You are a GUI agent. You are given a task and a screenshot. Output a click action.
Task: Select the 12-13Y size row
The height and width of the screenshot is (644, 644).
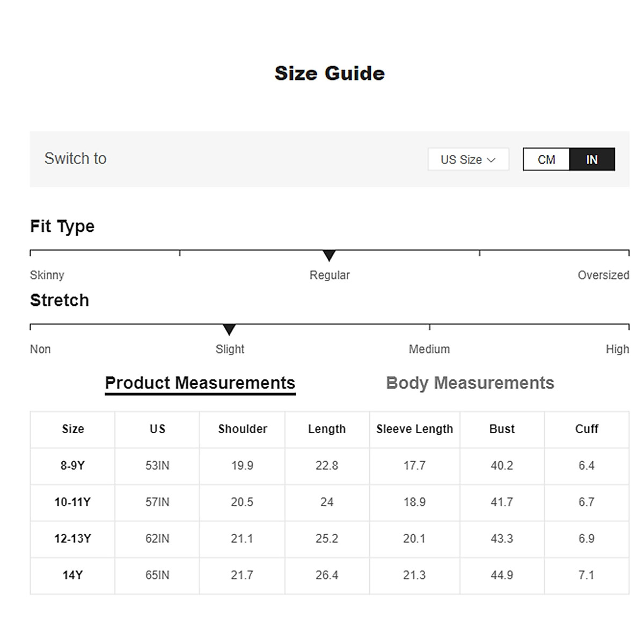tap(72, 539)
